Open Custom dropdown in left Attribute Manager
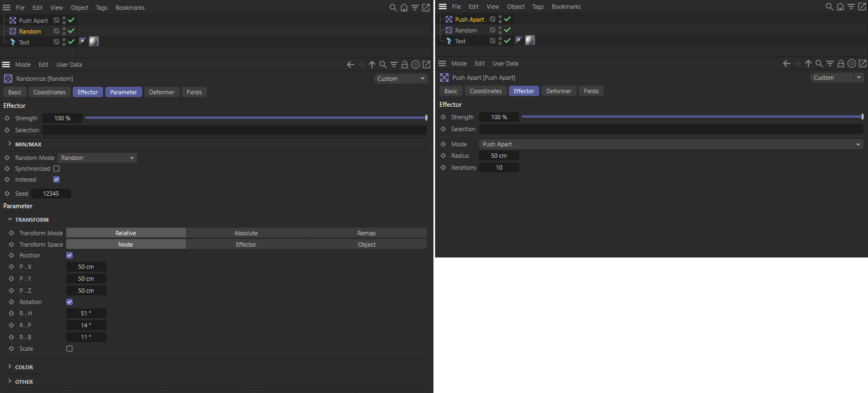 (x=401, y=79)
